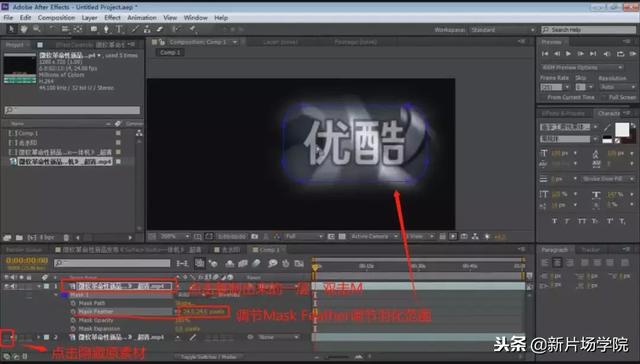Viewport: 640px width, 364px height.
Task: Start RAM preview button
Action: pyautogui.click(x=633, y=54)
